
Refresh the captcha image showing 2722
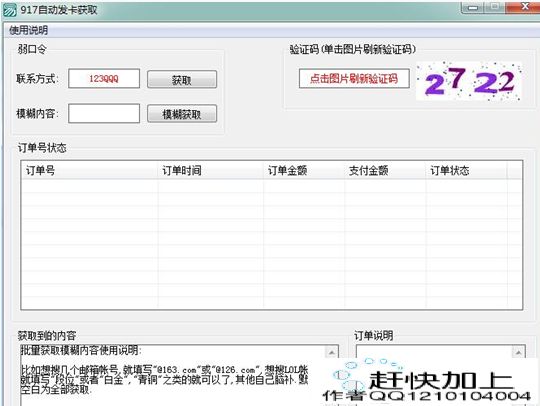[x=469, y=81]
